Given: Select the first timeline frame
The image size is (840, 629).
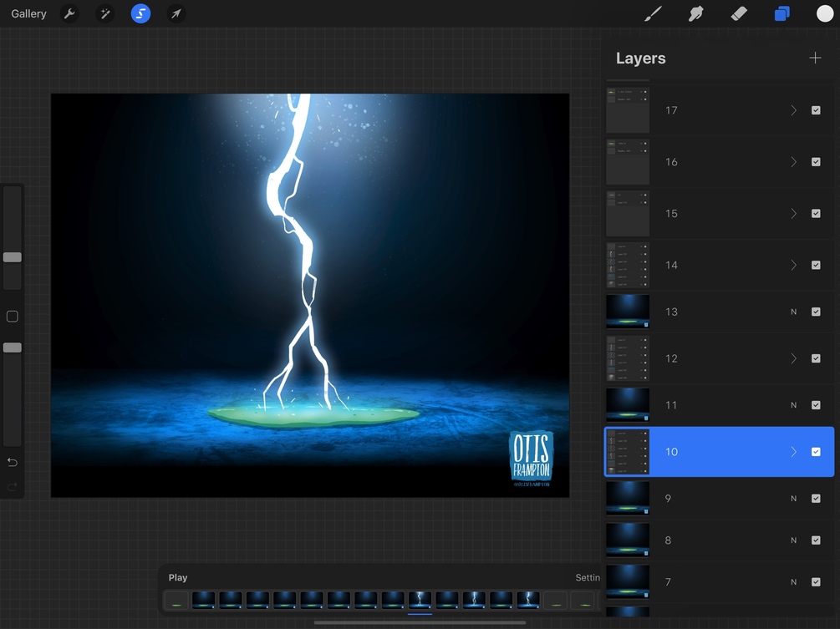Looking at the screenshot, I should 176,600.
